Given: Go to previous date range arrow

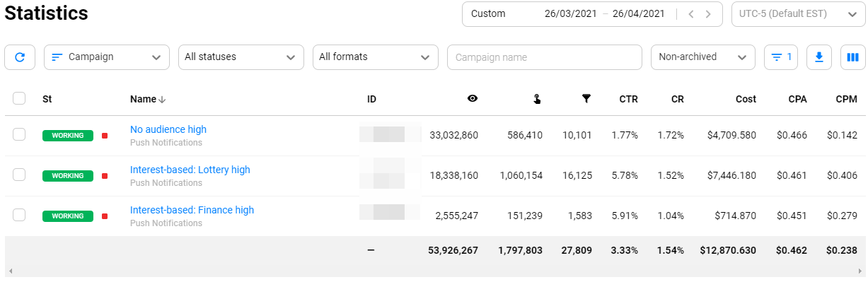Looking at the screenshot, I should point(691,14).
